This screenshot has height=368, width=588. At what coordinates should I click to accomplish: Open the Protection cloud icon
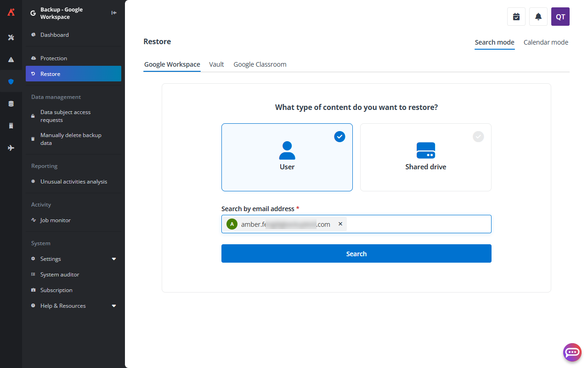(x=33, y=58)
